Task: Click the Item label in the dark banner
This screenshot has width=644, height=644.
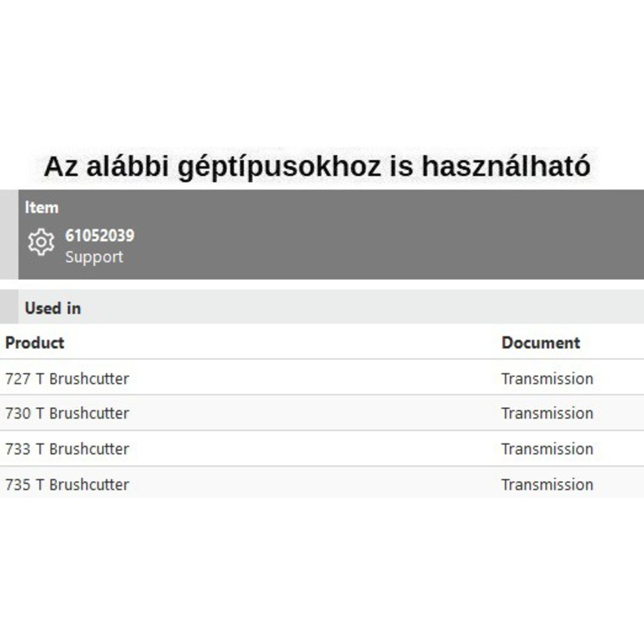Action: (x=41, y=208)
